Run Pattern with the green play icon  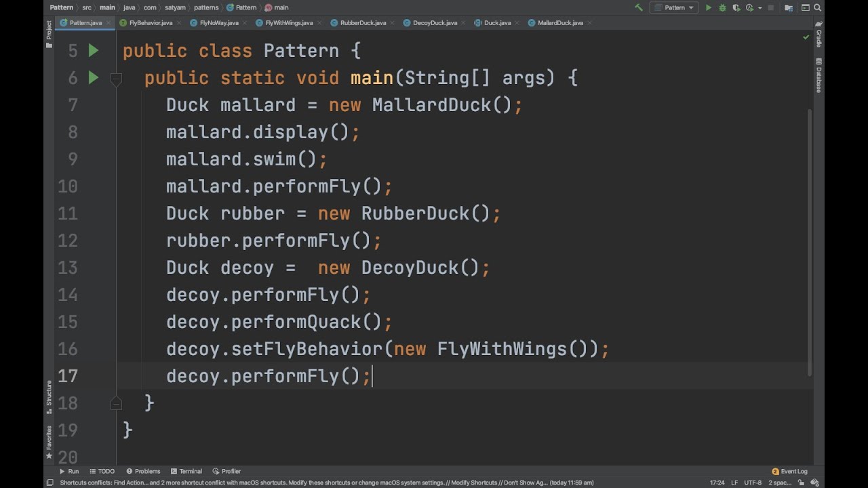(709, 7)
